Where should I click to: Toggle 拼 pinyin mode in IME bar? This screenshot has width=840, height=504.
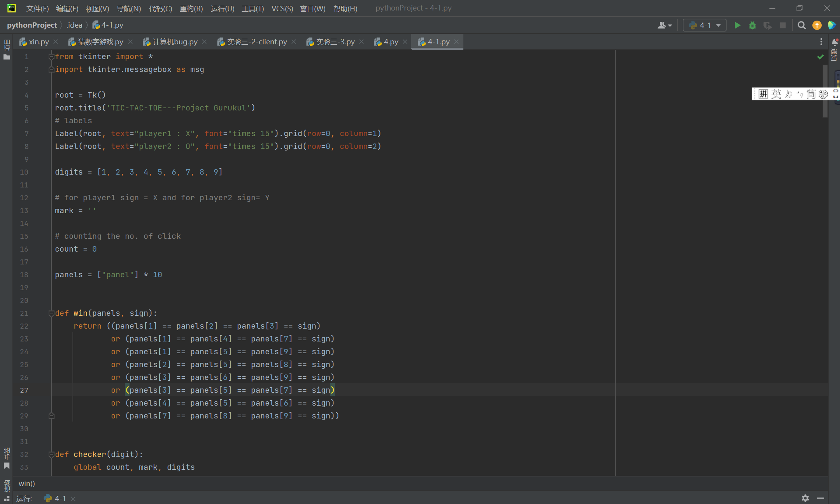[x=763, y=94]
